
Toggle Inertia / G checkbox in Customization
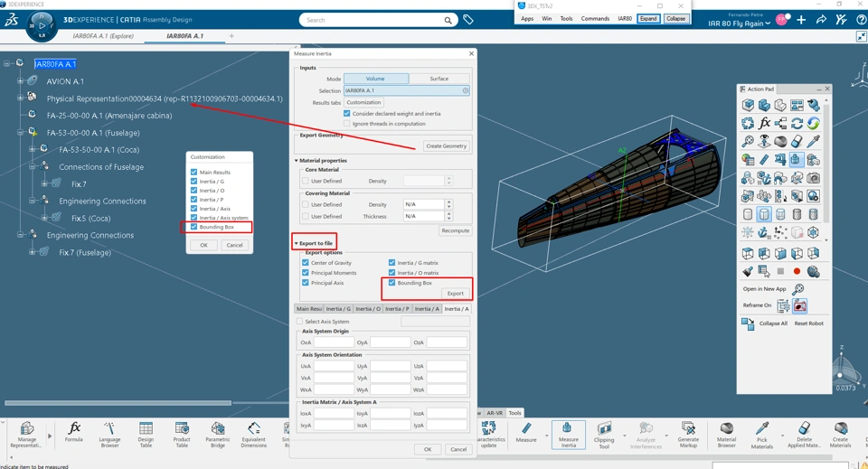point(193,182)
